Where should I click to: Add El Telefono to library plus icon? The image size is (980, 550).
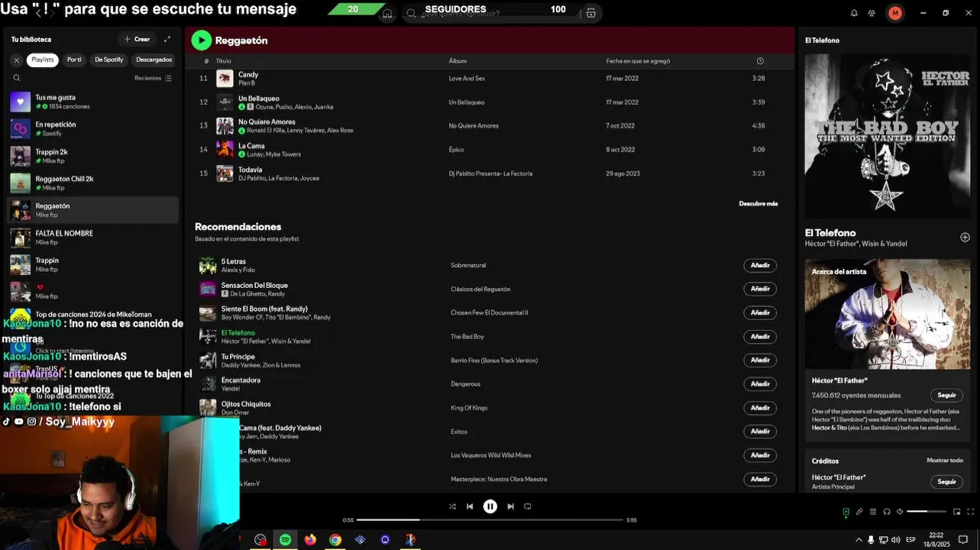click(x=965, y=238)
